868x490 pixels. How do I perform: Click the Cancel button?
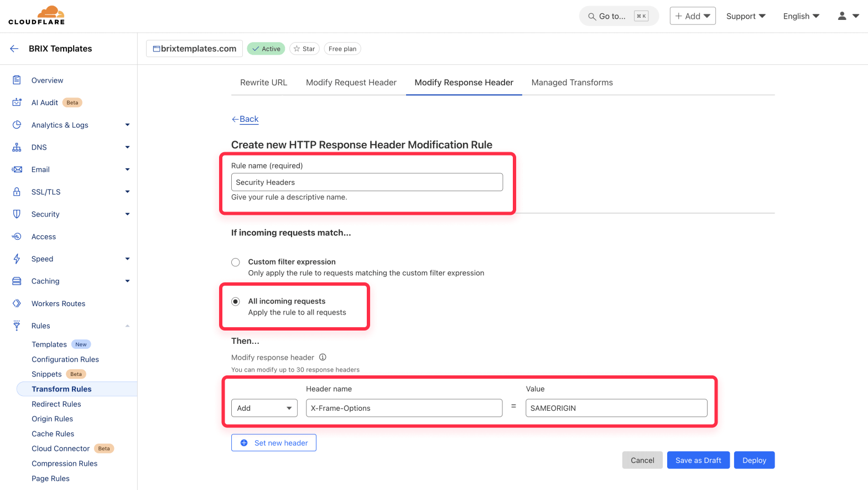642,460
